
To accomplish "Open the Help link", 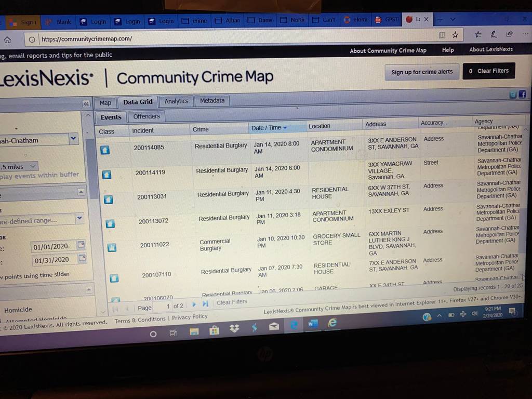I will click(x=448, y=50).
